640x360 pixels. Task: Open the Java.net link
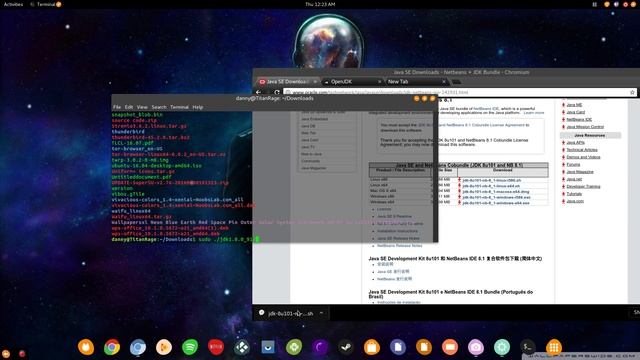(574, 179)
